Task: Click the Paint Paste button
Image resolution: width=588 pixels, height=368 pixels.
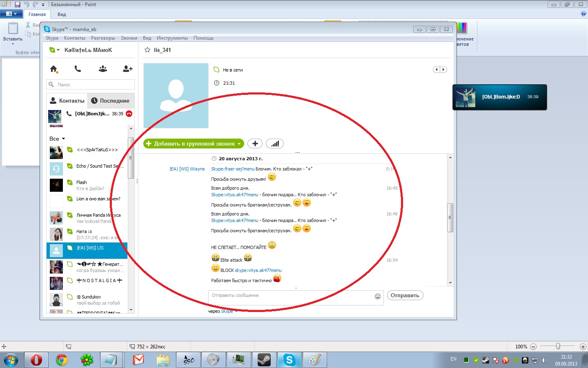Action: (x=13, y=33)
